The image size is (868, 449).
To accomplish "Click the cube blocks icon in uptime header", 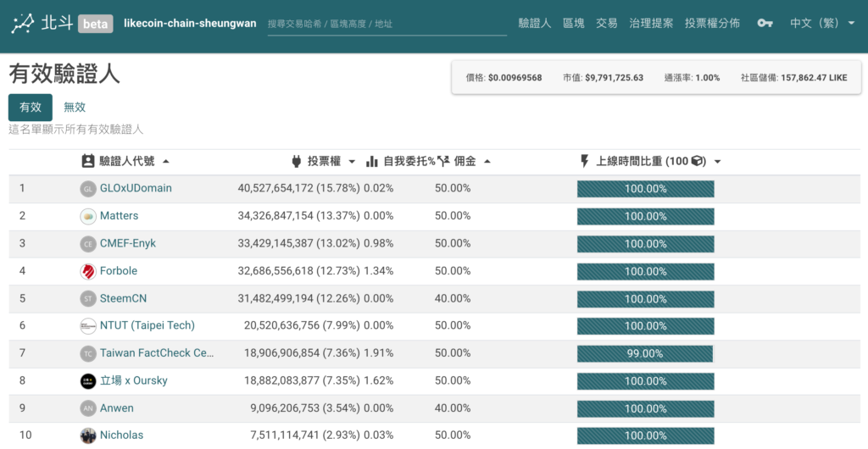I will (698, 162).
